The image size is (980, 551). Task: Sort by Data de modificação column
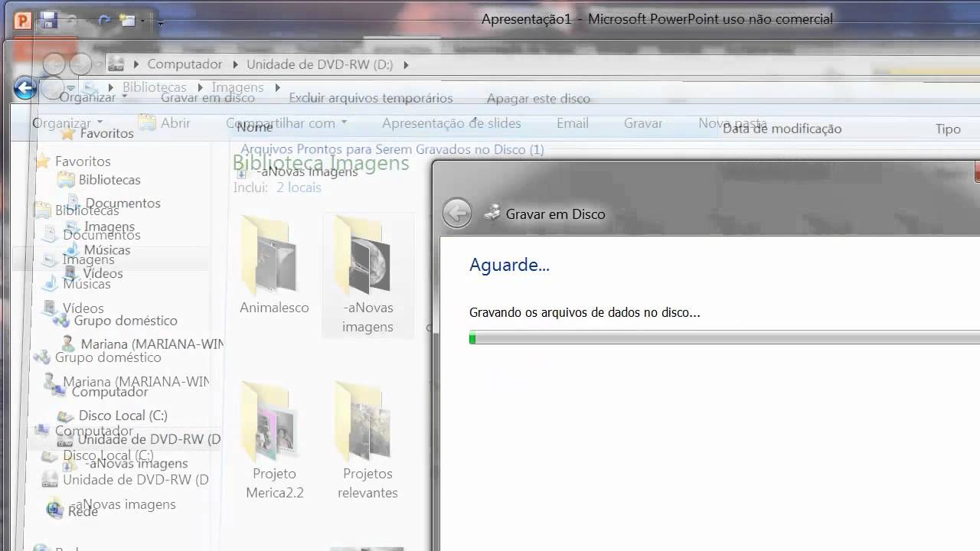[x=782, y=129]
